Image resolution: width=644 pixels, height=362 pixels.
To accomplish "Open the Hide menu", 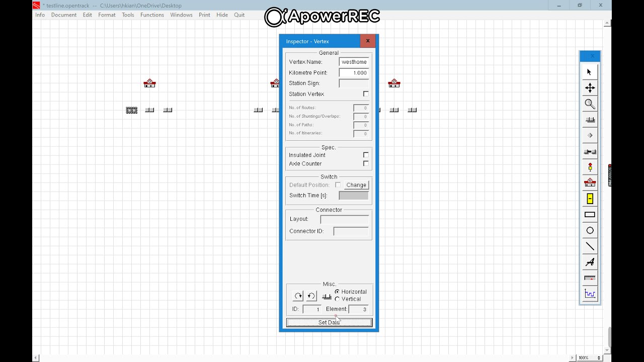I will point(222,15).
